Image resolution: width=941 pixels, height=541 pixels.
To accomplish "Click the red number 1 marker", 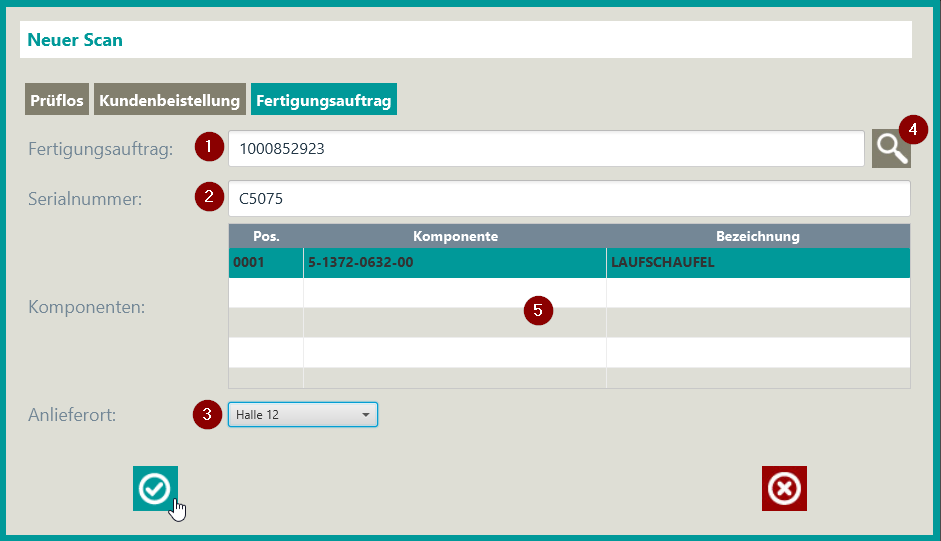I will click(208, 147).
